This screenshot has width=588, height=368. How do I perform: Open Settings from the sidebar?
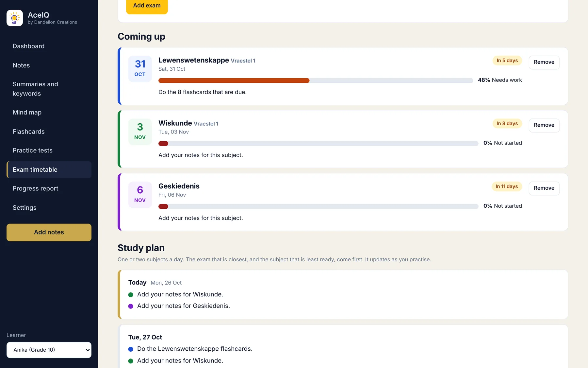tap(49, 208)
